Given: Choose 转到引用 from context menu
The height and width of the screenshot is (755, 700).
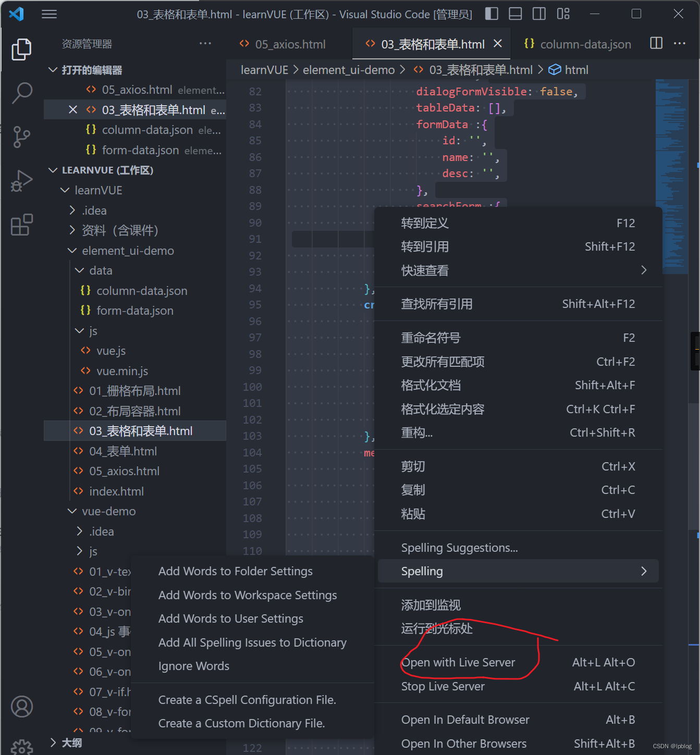Looking at the screenshot, I should click(518, 246).
